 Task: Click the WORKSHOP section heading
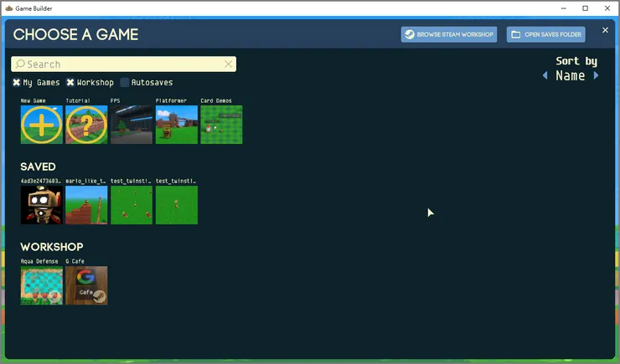(x=52, y=247)
